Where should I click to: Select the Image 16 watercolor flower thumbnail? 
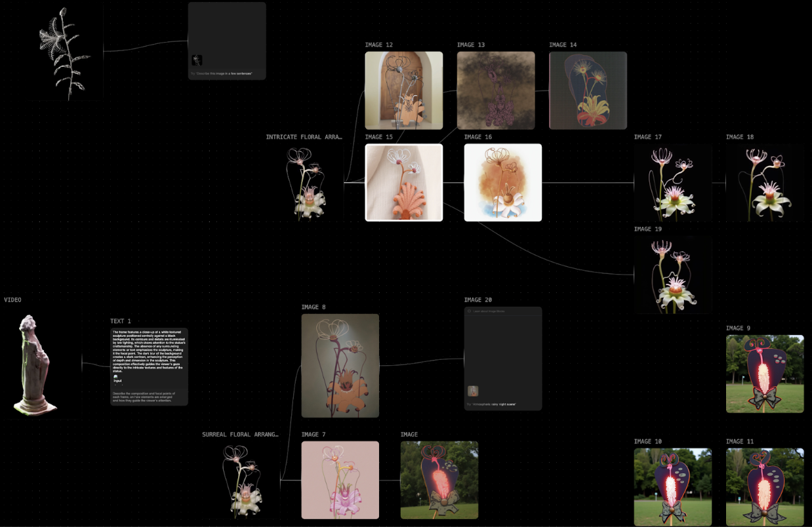click(502, 182)
